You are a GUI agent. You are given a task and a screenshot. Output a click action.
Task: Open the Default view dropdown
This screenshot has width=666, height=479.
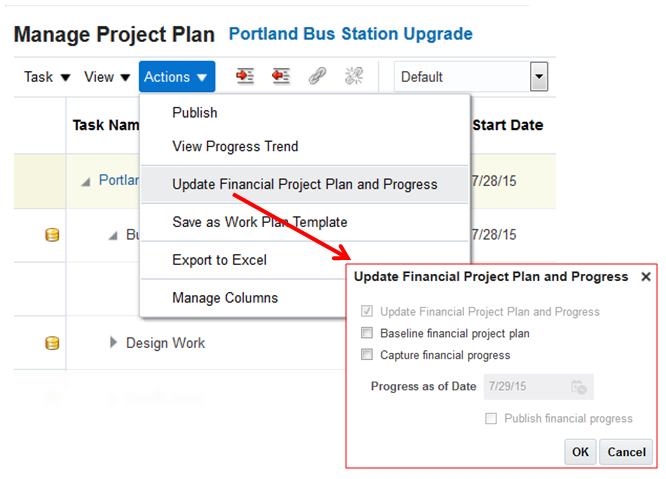pyautogui.click(x=539, y=76)
